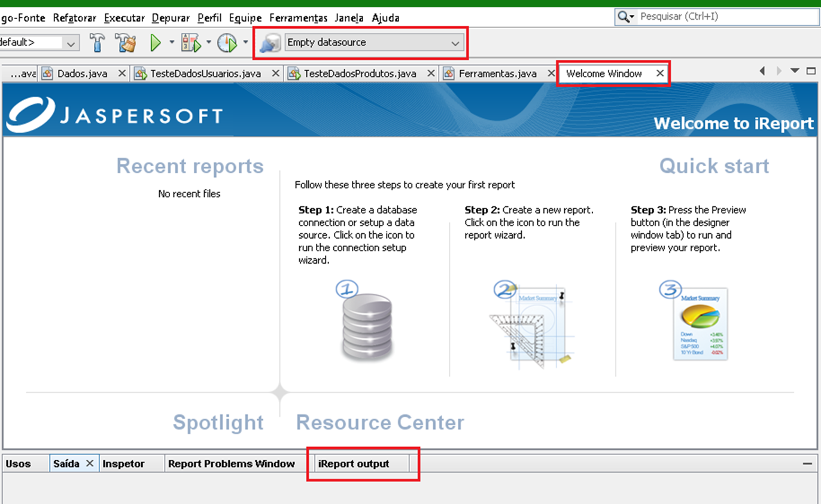Screen dimensions: 821x504
Task: Click the Spotlight heading
Action: point(218,423)
